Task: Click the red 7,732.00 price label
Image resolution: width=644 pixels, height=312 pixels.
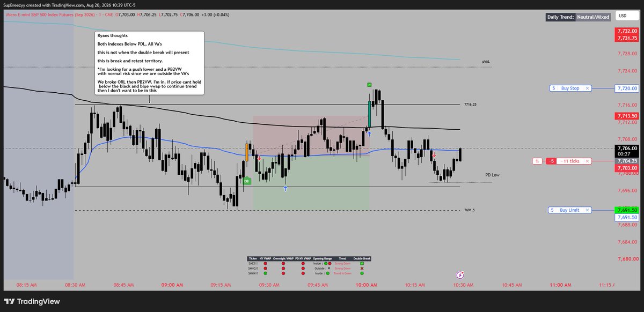Action: point(627,32)
